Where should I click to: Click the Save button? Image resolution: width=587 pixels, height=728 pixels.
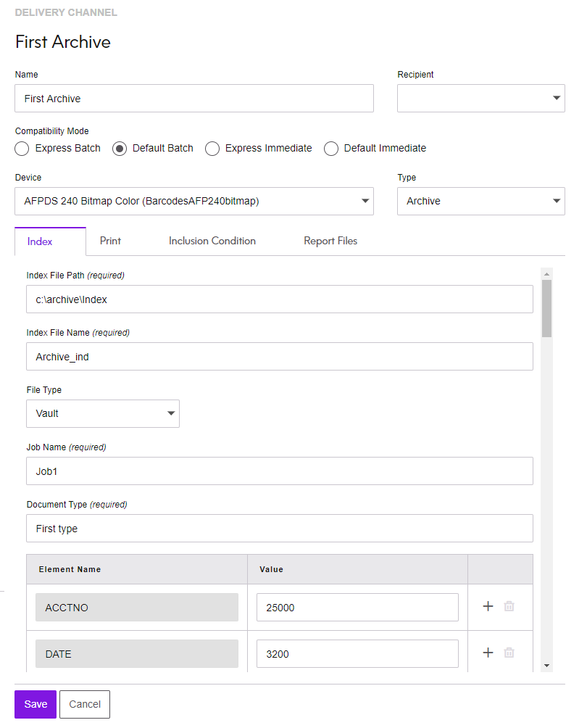pyautogui.click(x=36, y=704)
